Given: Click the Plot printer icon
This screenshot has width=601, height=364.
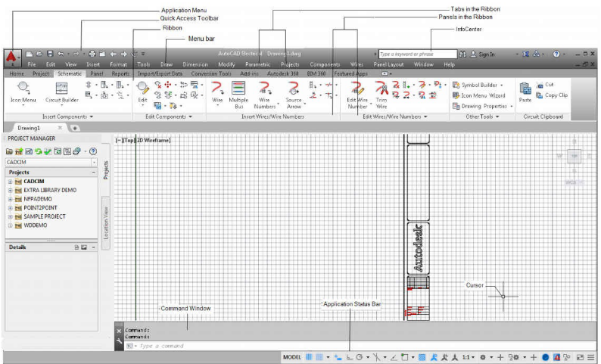Looking at the screenshot, I should (92, 54).
